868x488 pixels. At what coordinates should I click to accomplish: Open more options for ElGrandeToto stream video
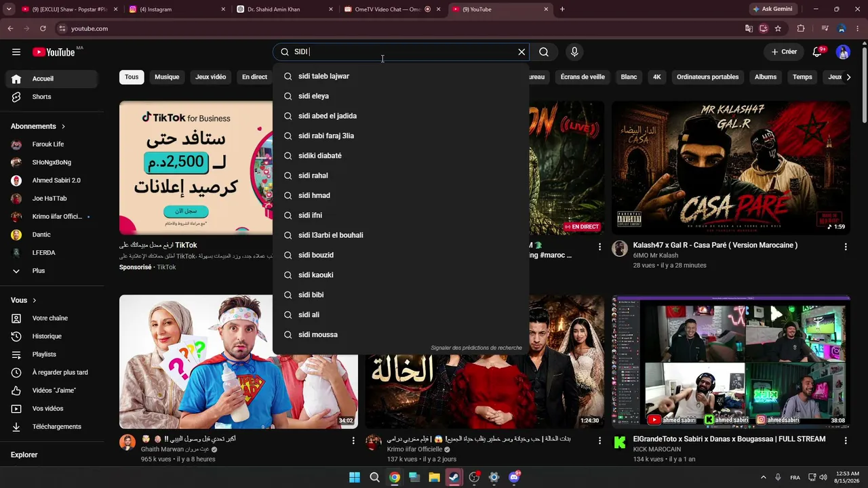846,441
